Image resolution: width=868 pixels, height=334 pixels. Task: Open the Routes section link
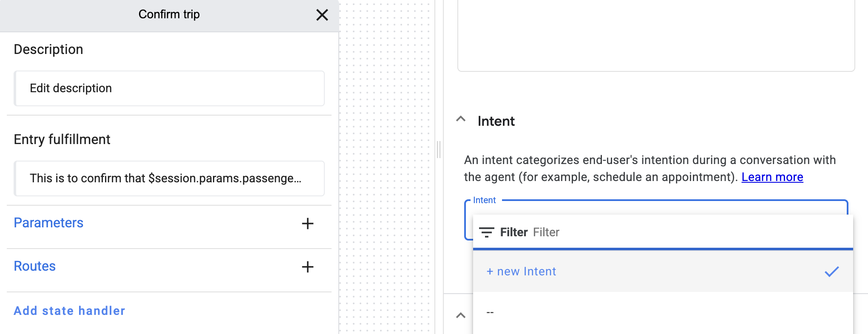tap(35, 266)
